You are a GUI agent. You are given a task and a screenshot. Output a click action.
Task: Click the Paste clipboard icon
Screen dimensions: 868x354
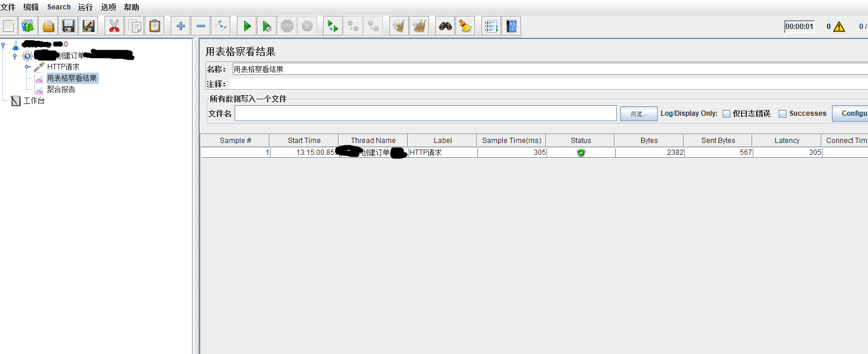click(155, 26)
